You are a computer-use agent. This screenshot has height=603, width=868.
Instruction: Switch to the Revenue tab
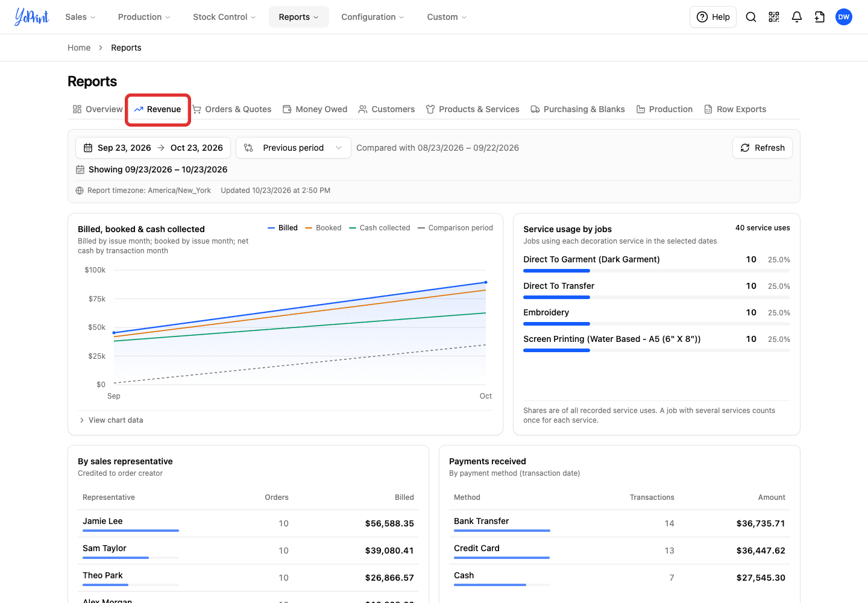tap(158, 109)
